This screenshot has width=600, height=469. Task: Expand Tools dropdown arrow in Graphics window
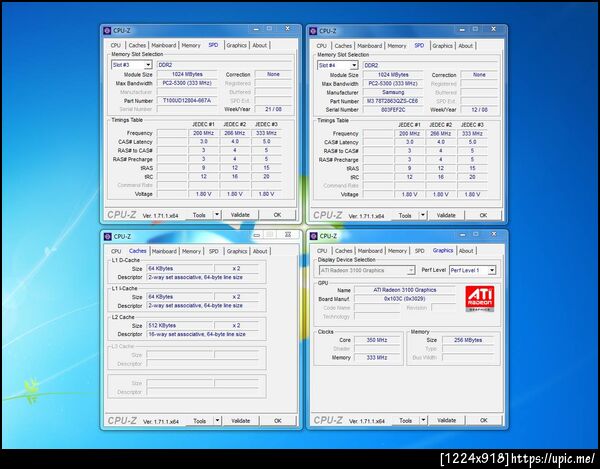coord(423,420)
